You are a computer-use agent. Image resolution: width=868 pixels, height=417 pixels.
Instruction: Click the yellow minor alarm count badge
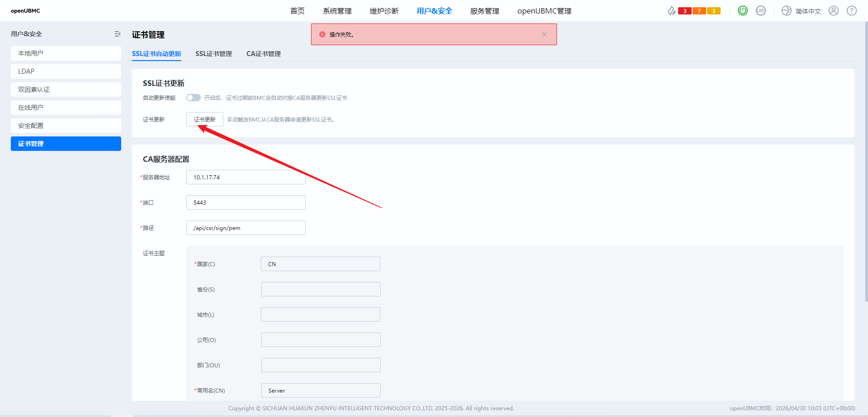point(714,11)
